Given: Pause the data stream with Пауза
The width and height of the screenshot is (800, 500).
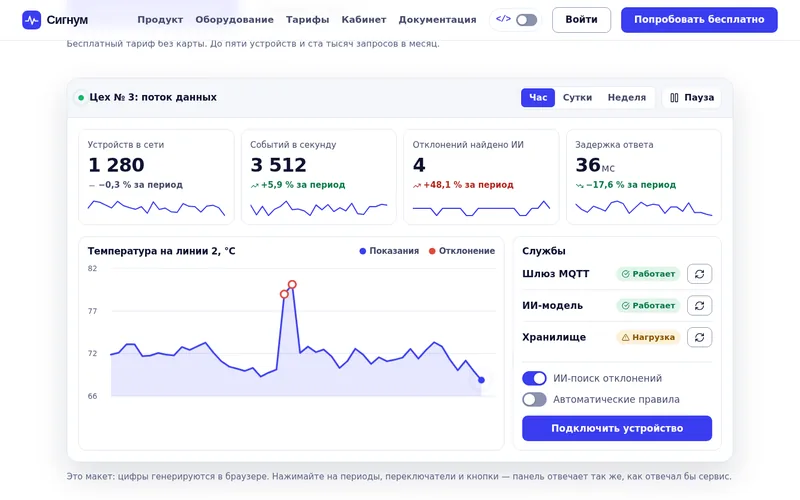Looking at the screenshot, I should pos(691,97).
